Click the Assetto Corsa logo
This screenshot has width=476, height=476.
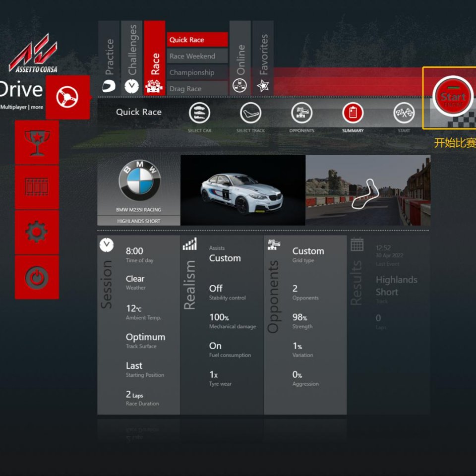coord(33,54)
